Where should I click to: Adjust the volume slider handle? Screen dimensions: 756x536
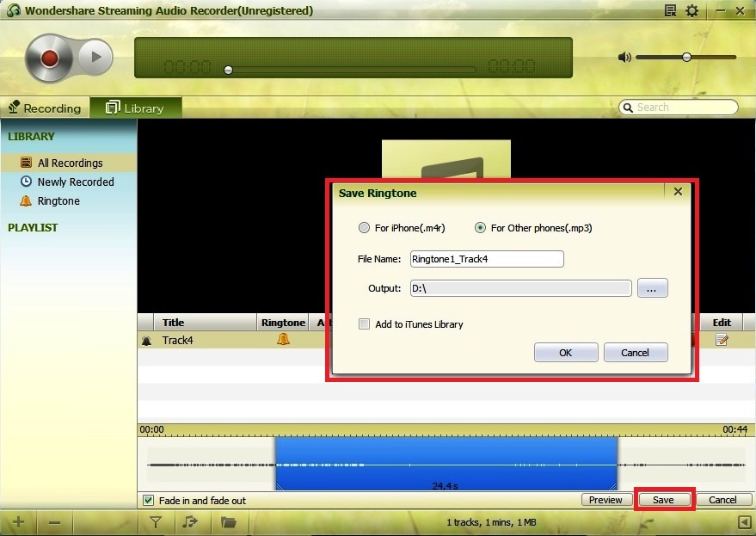tap(686, 57)
